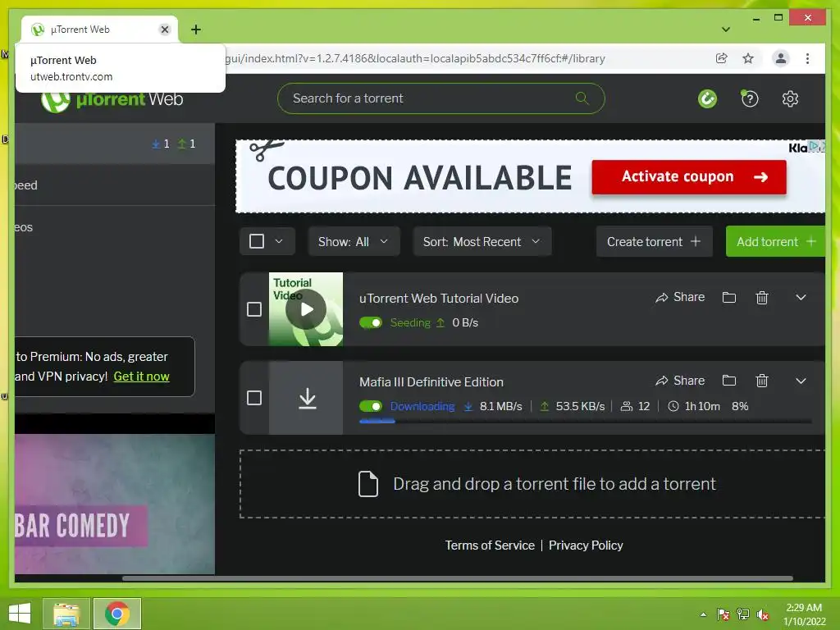
Task: Click the uTorrent Web Tutorial Video title
Action: click(439, 299)
